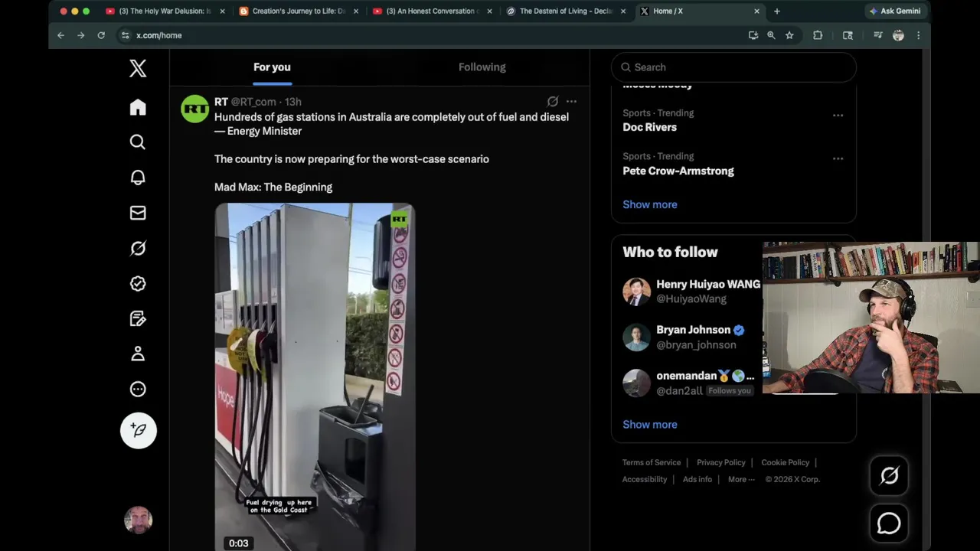Switch to Following tab
The height and width of the screenshot is (551, 980).
482,67
